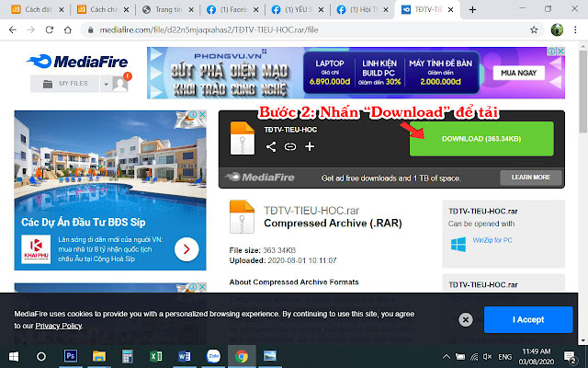Click the page vertical scrollbar thumb
This screenshot has height=368, width=588.
click(x=583, y=91)
